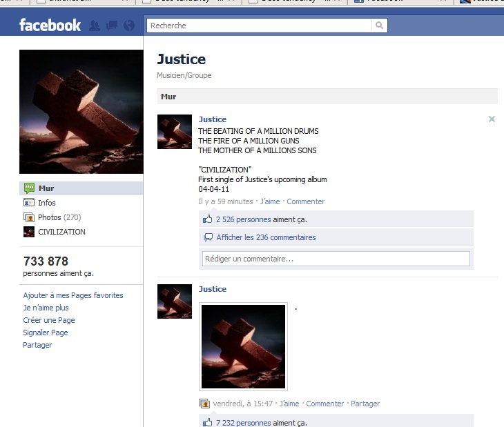Image resolution: width=504 pixels, height=427 pixels.
Task: Open Photos (270) in sidebar
Action: [x=59, y=217]
